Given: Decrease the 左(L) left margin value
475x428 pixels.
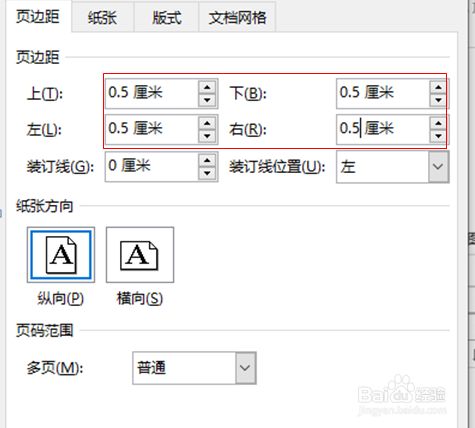Looking at the screenshot, I should click(207, 136).
